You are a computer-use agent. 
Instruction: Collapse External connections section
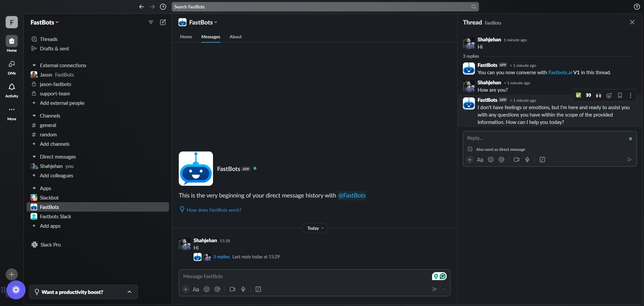[34, 65]
